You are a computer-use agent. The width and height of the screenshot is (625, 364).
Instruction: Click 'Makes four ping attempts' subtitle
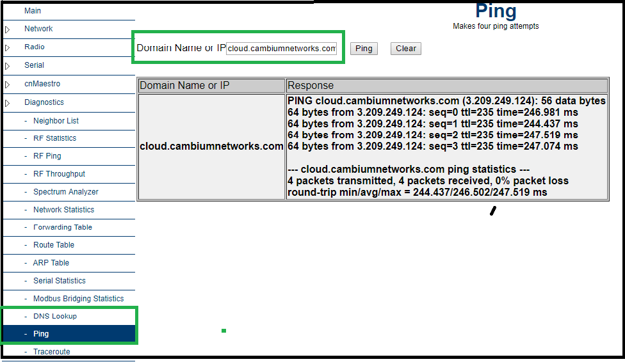[x=496, y=26]
